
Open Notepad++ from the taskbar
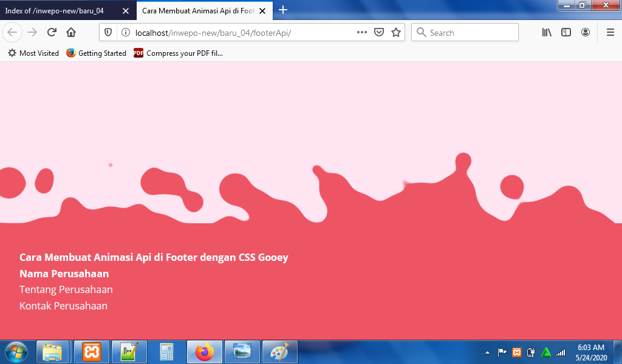pos(129,352)
